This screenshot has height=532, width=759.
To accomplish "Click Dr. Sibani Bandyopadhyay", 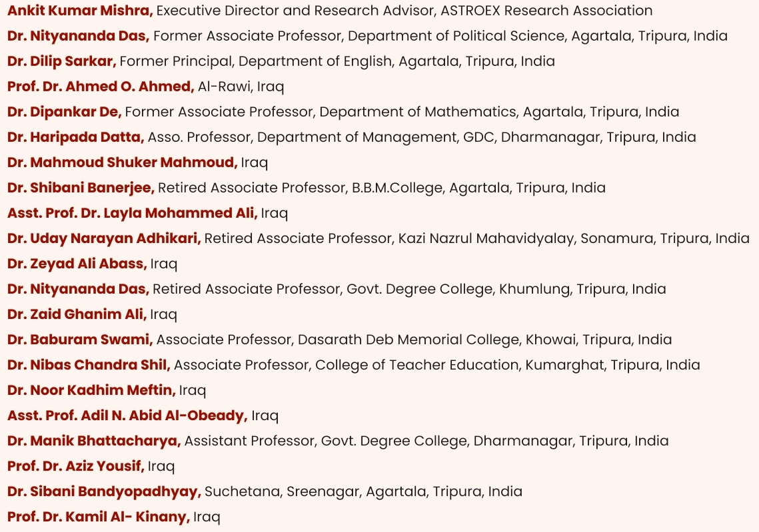I will tap(104, 491).
